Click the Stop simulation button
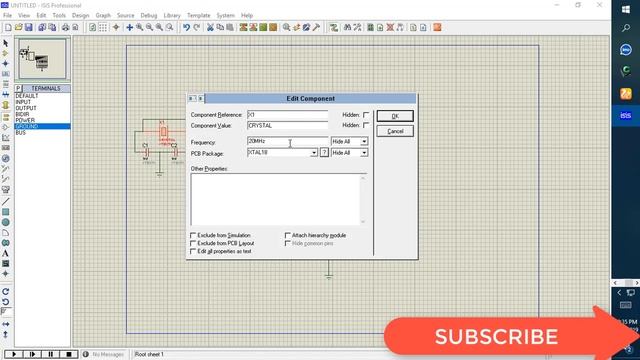This screenshot has width=640, height=360. 69,354
